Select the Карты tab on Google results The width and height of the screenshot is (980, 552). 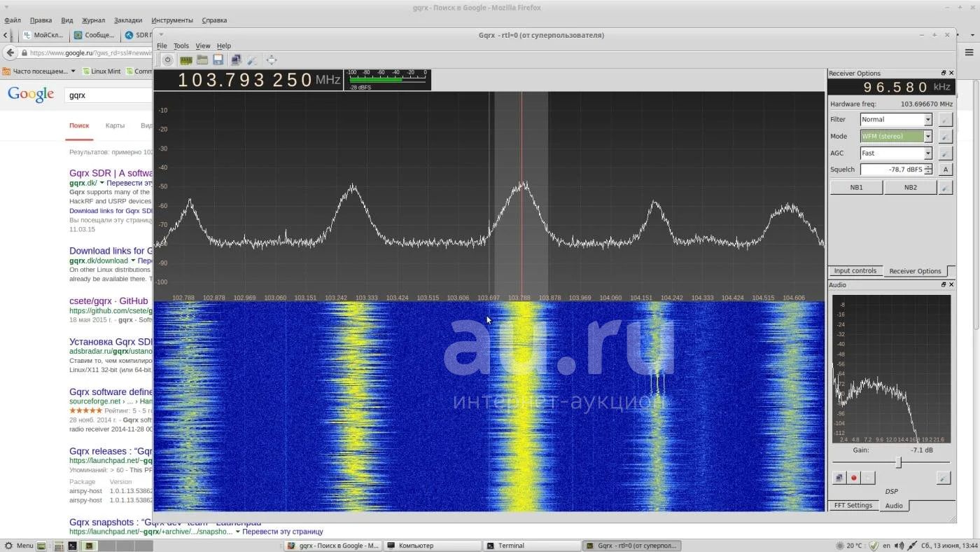[115, 125]
